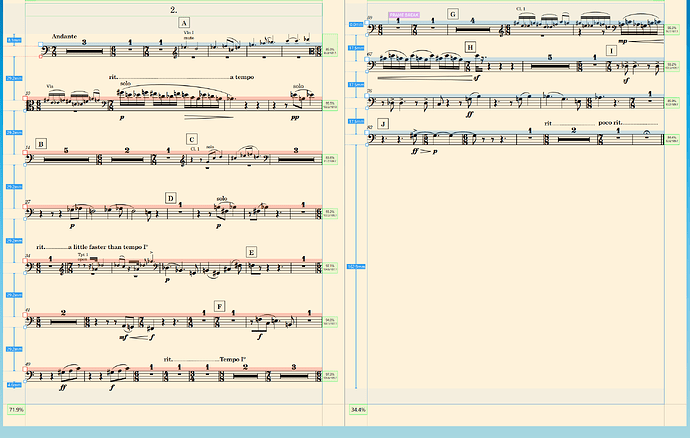Click the 17.5mm gap label above the rehearsal J system
The image size is (690, 438).
[x=356, y=121]
